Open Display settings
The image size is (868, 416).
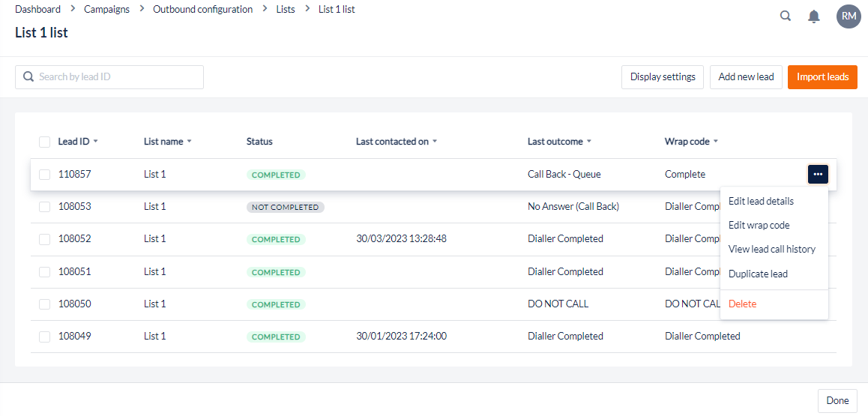coord(663,76)
